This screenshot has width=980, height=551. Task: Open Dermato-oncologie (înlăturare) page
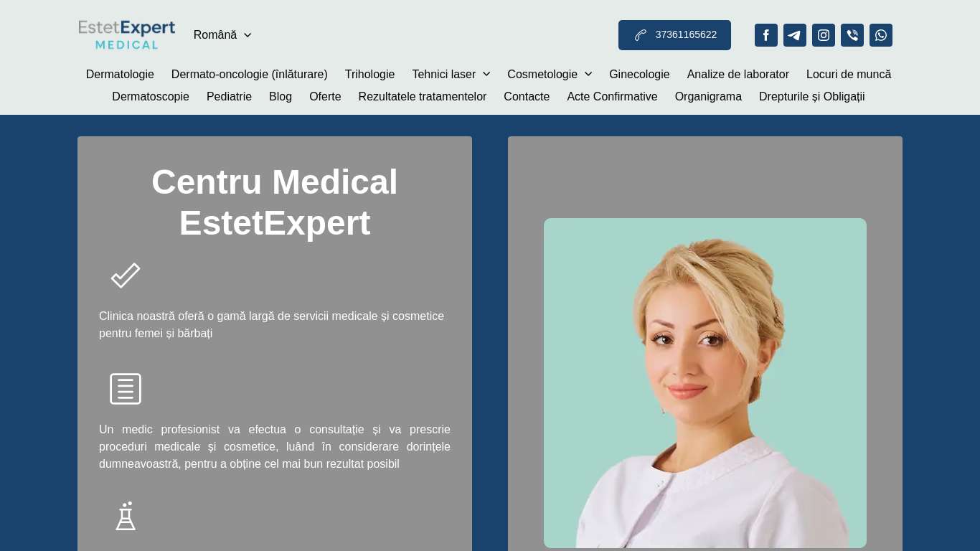click(x=250, y=75)
